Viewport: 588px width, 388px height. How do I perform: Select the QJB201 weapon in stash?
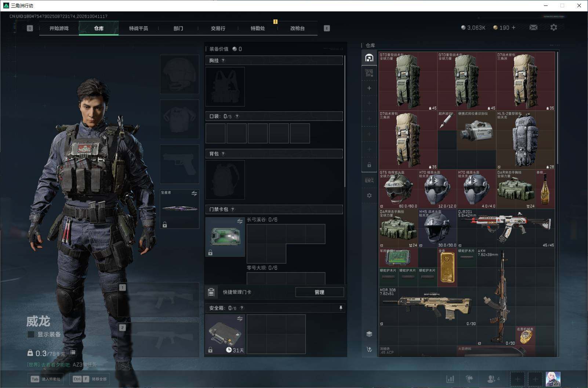pyautogui.click(x=506, y=228)
